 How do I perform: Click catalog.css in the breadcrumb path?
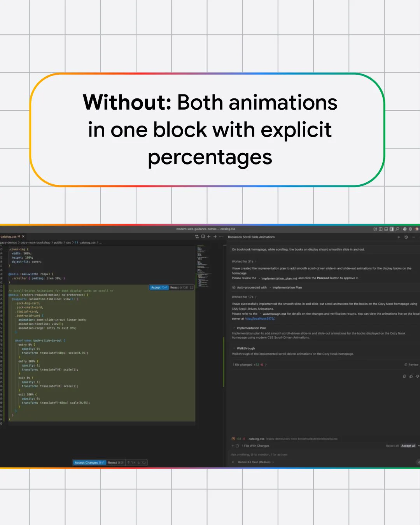(87, 243)
